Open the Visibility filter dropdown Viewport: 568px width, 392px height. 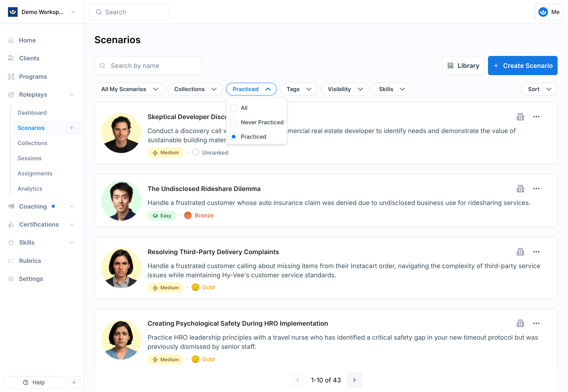(x=345, y=89)
